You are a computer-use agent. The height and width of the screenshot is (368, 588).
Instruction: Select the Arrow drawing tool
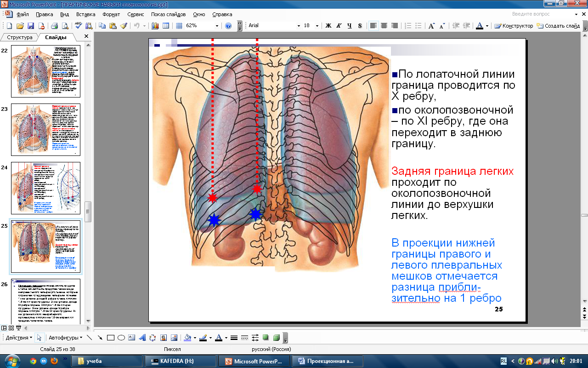(100, 338)
